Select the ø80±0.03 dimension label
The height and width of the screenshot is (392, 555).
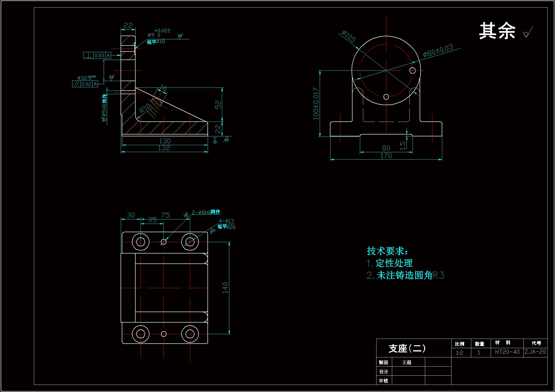(x=438, y=51)
